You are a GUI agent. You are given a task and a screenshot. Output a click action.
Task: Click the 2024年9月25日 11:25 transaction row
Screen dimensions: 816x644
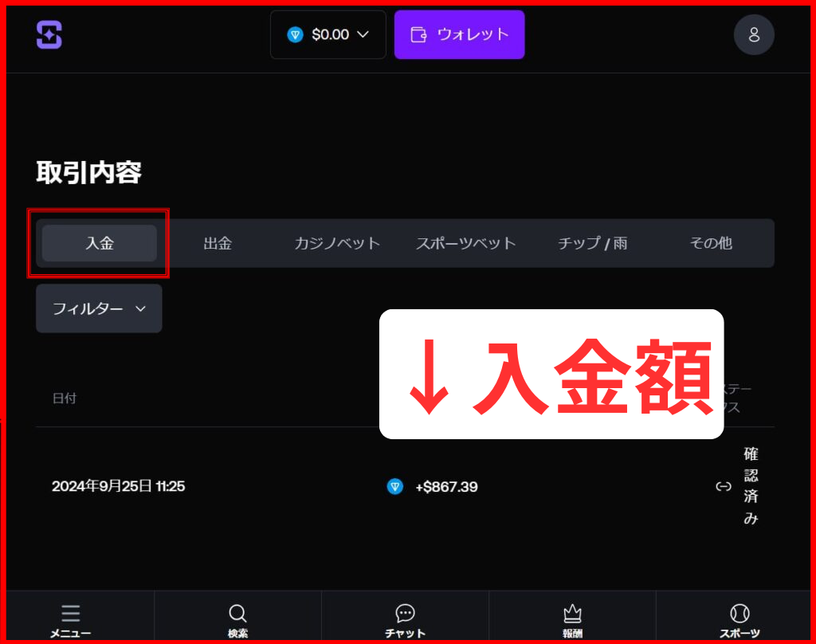click(119, 486)
